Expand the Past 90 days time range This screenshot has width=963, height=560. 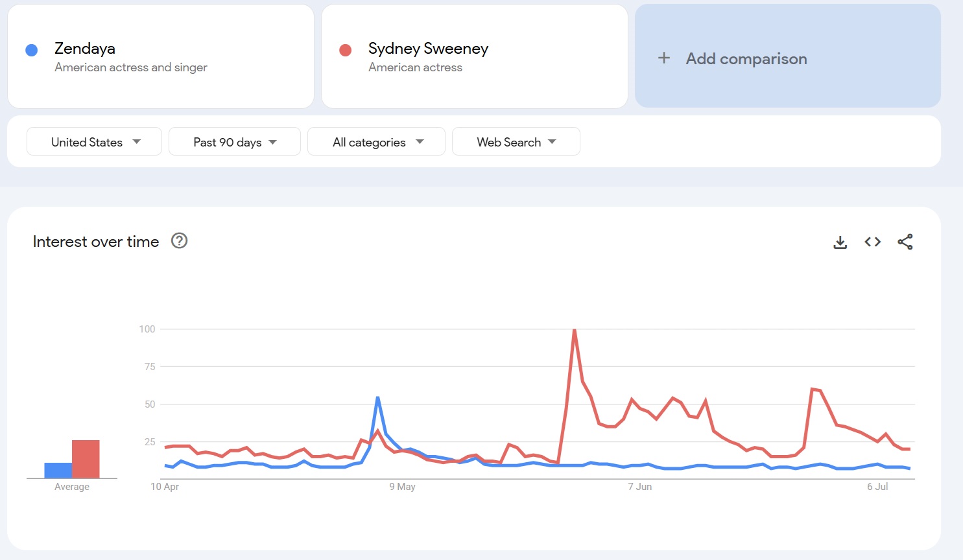[234, 142]
